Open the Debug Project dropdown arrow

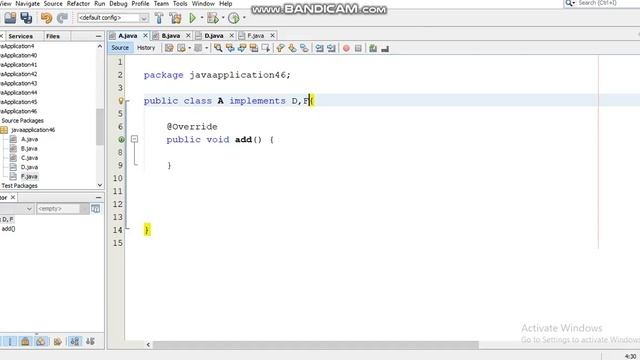click(x=223, y=18)
